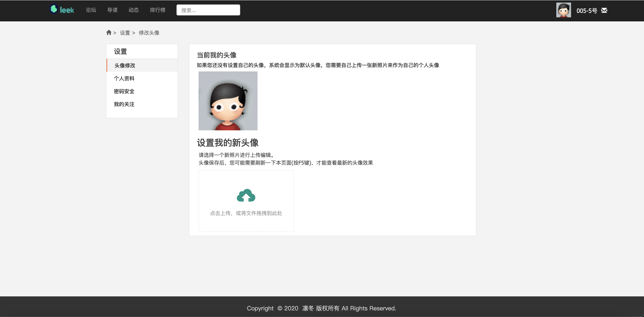Select 密码安全 in settings sidebar
Viewport: 644px width, 317px height.
pos(142,91)
